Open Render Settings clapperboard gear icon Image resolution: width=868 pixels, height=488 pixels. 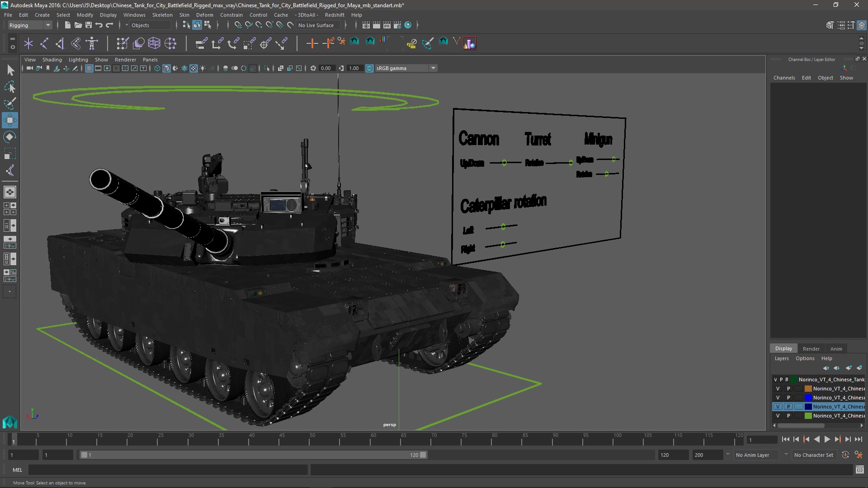coord(397,25)
